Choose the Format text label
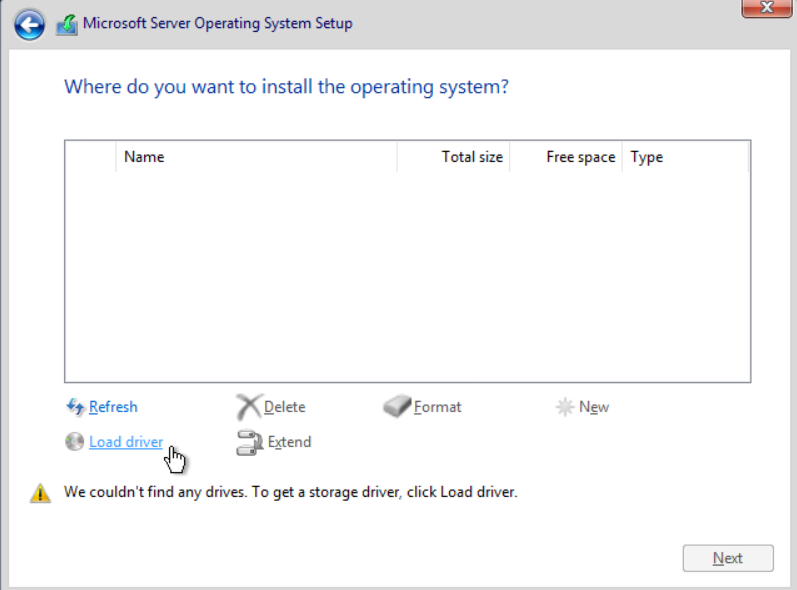Viewport: 797px width, 590px height. (438, 407)
